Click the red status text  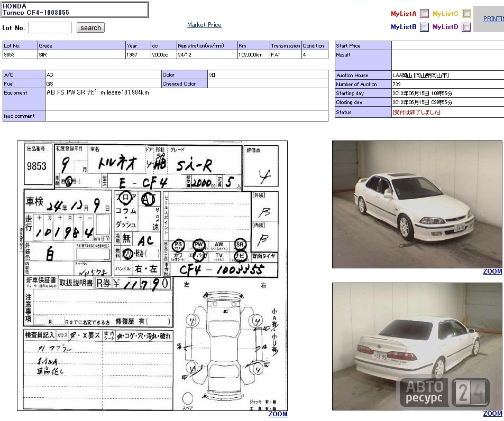pyautogui.click(x=416, y=112)
